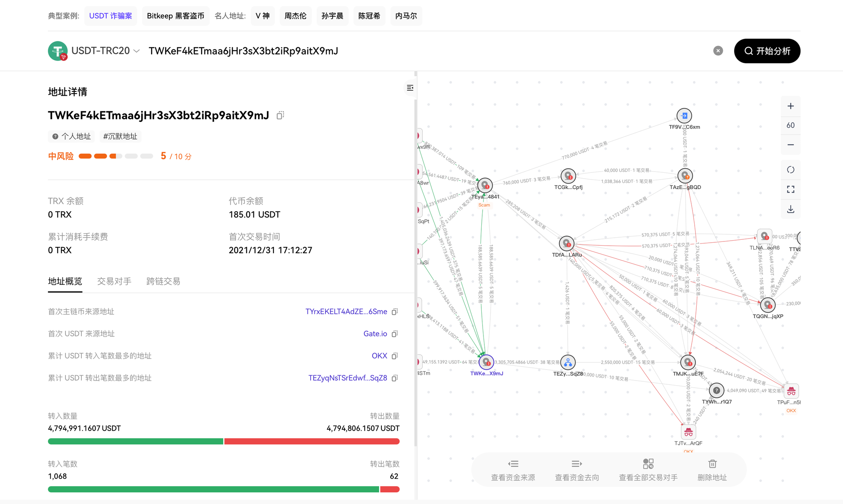Screen dimensions: 843x504
Task: Clear the address search input
Action: coord(718,51)
